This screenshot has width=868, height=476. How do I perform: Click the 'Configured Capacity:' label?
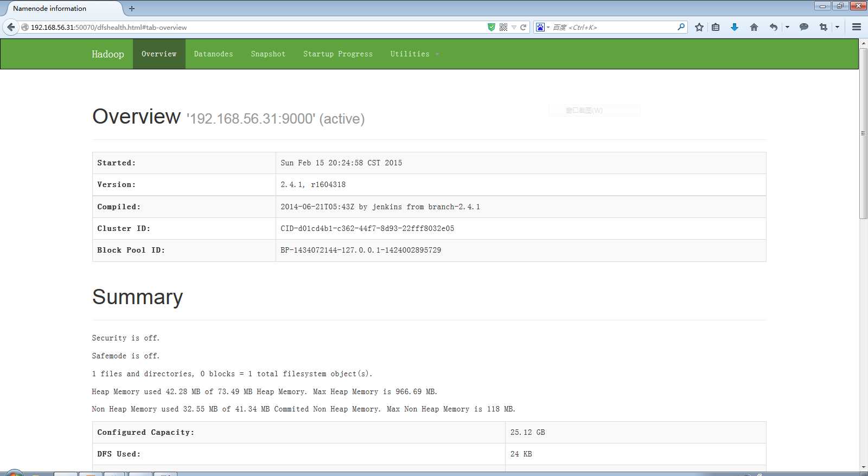[145, 432]
